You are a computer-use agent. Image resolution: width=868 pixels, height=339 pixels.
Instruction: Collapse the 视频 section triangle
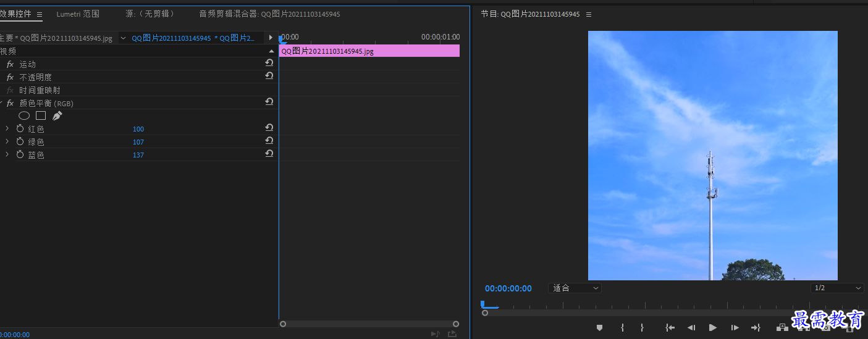click(272, 51)
